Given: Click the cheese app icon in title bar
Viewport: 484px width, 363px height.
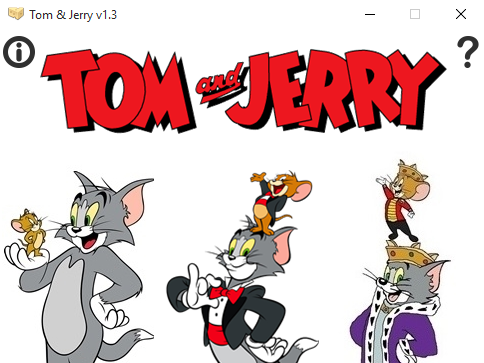Looking at the screenshot, I should click(16, 14).
